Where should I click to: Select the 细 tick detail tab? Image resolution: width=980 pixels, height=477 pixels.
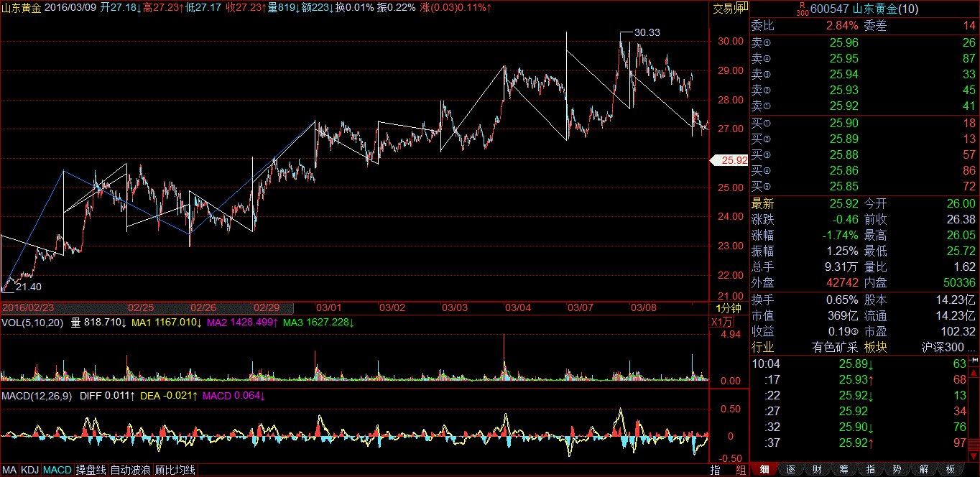[x=764, y=470]
